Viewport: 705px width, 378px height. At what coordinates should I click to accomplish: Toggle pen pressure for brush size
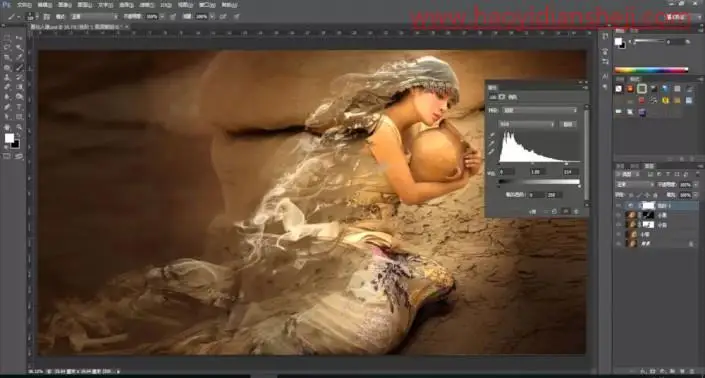click(237, 17)
